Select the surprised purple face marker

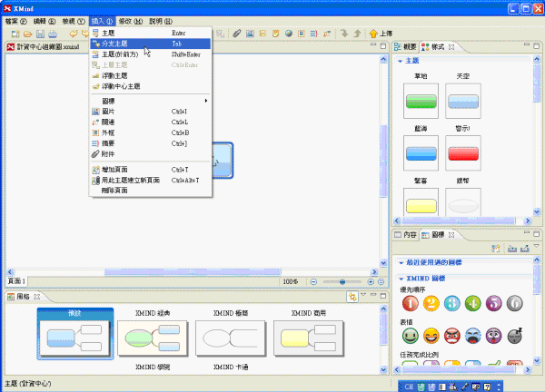(x=493, y=336)
